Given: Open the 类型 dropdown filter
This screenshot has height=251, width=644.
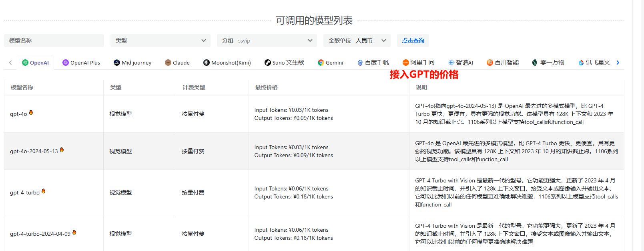Looking at the screenshot, I should 160,40.
